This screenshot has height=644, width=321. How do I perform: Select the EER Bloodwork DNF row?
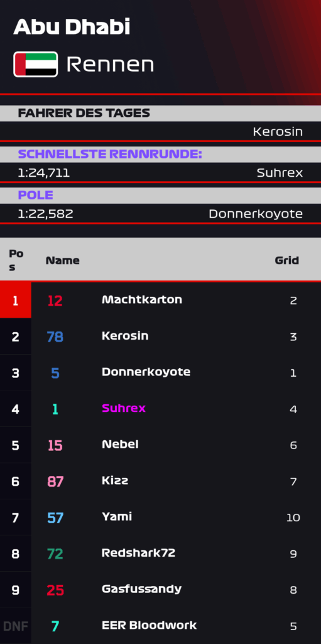[x=161, y=626]
